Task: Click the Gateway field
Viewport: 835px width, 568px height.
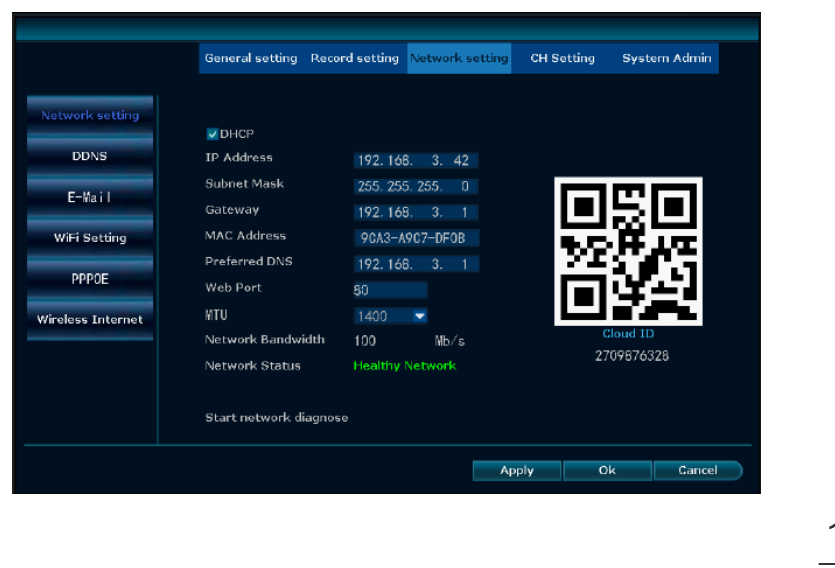Action: click(x=416, y=212)
